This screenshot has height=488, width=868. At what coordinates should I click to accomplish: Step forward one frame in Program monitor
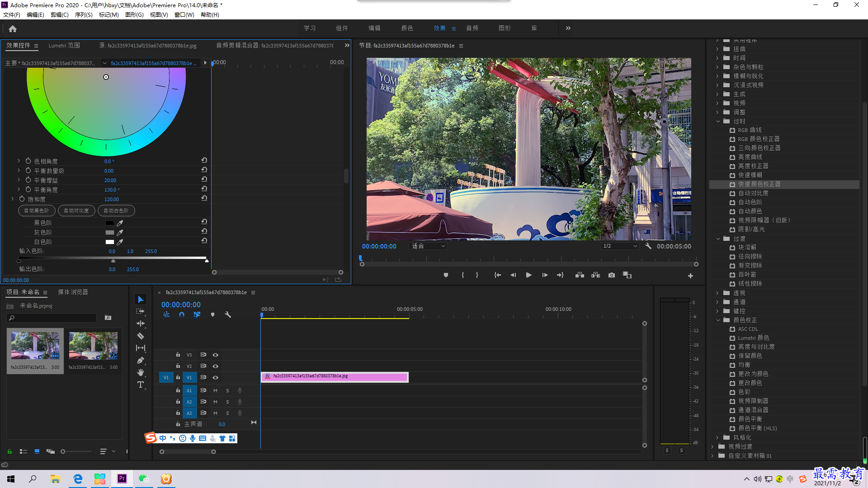coord(545,275)
